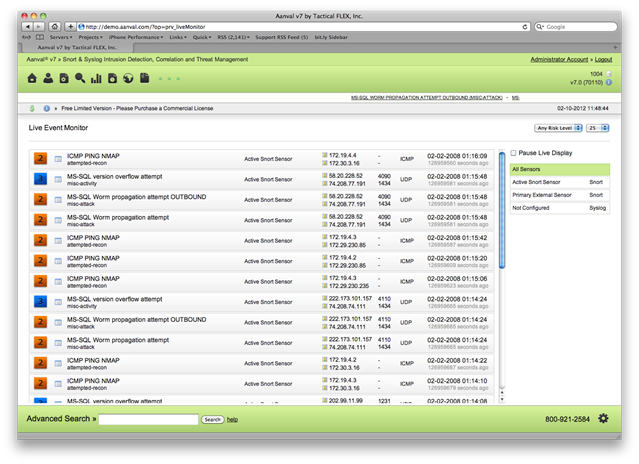The width and height of the screenshot is (639, 464).
Task: Click the Advanced Search text field
Action: pyautogui.click(x=148, y=419)
